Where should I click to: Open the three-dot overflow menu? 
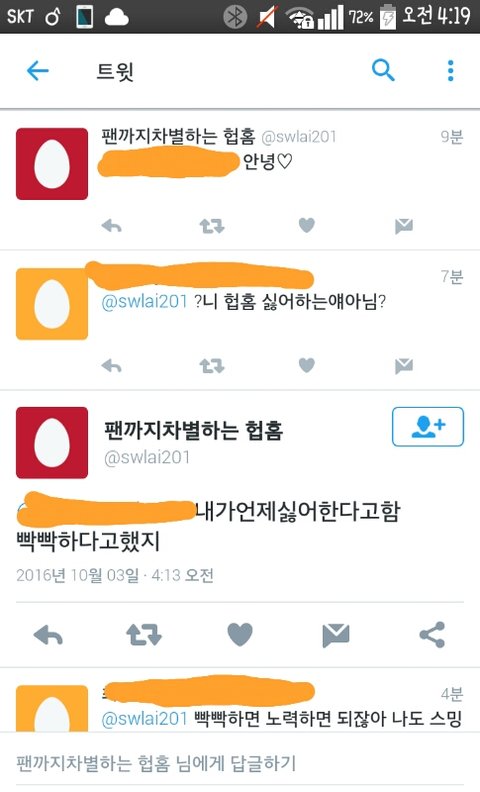click(450, 70)
